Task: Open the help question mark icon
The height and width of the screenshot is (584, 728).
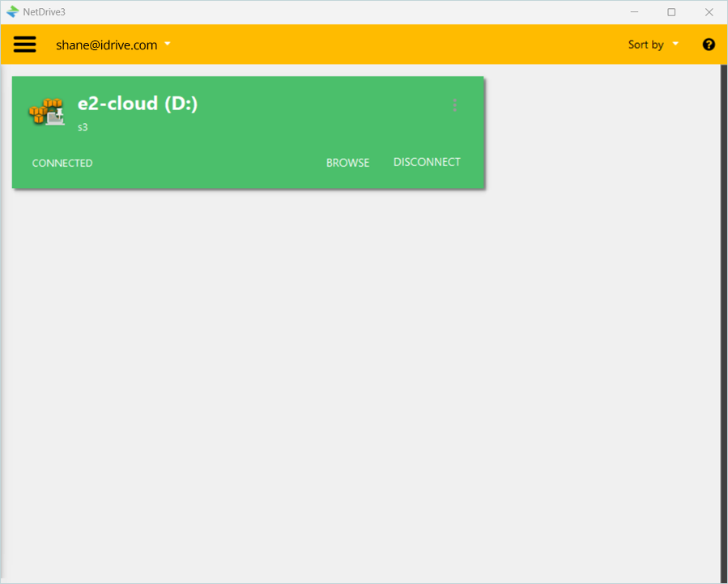Action: point(709,45)
